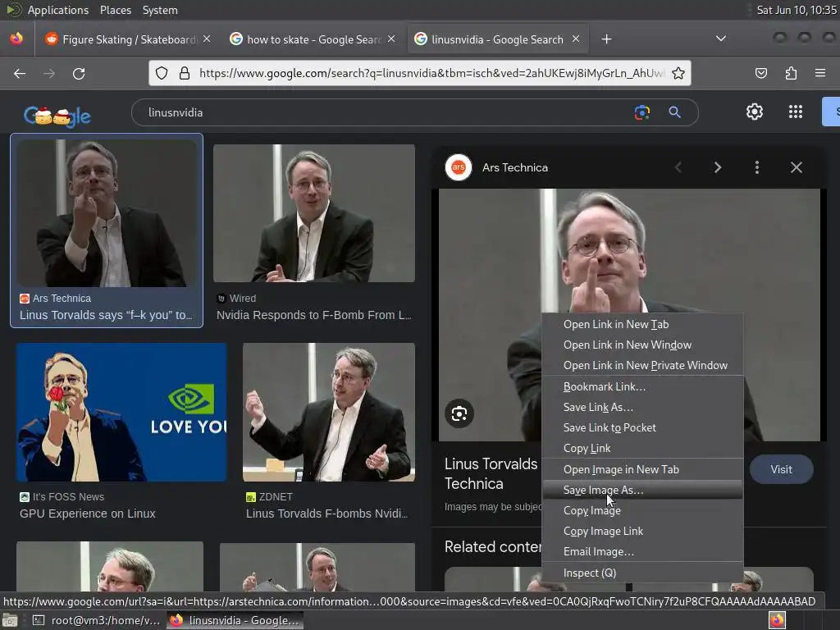Screen dimensions: 840x630
Task: Click the Google logo doodle
Action: point(57,115)
